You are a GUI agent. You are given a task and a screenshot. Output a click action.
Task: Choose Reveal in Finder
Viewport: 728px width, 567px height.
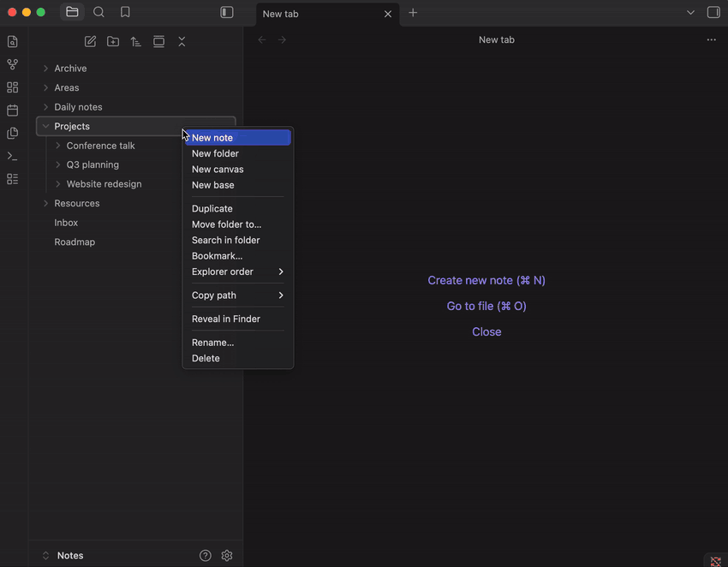238,319
